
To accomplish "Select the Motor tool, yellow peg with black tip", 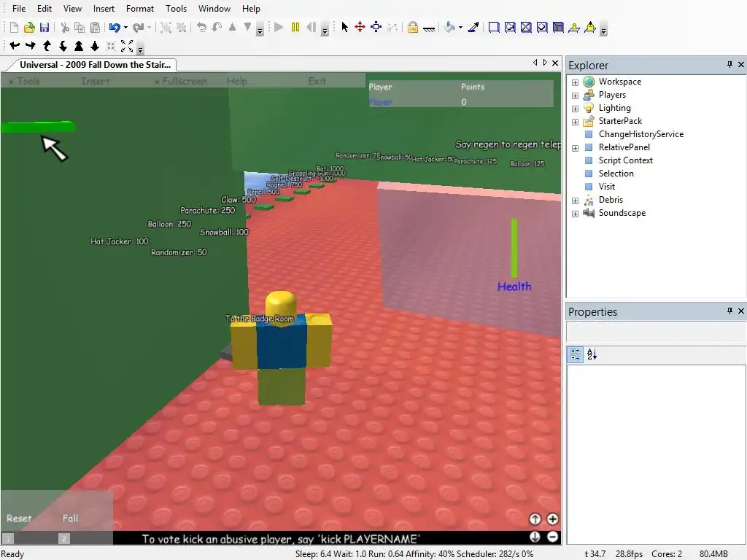I will click(x=589, y=28).
